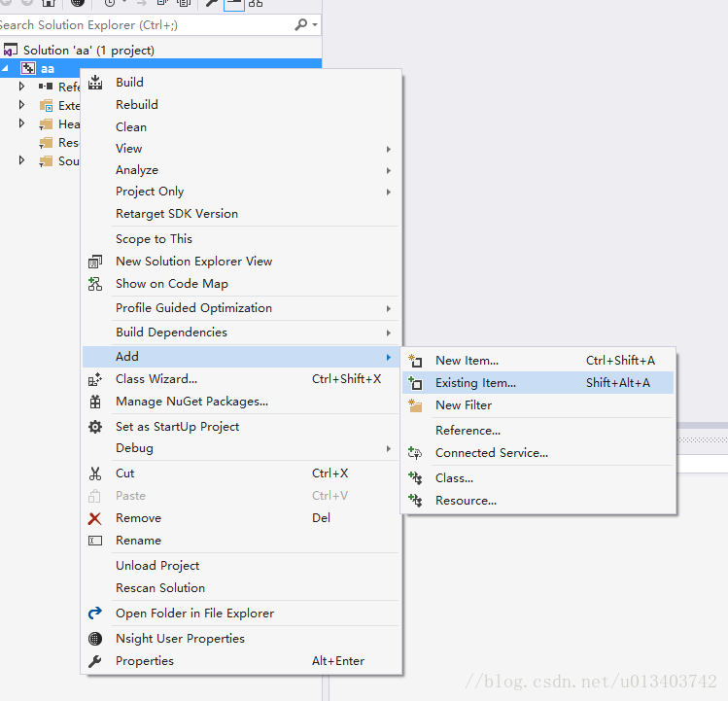728x701 pixels.
Task: Click the Resource icon in Add submenu
Action: pos(415,501)
